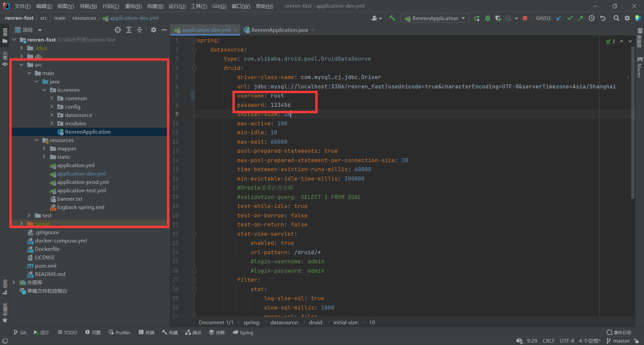The width and height of the screenshot is (644, 345).
Task: Click the Build project hammer icon
Action: [x=392, y=18]
